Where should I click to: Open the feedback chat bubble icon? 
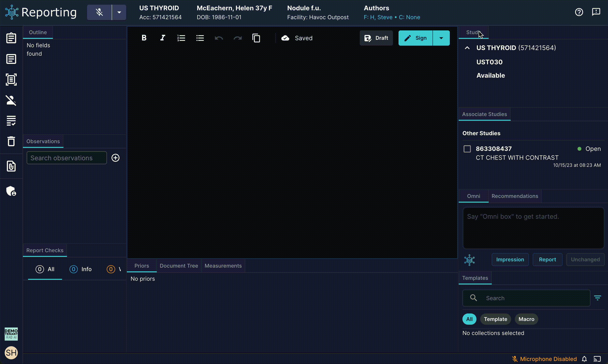coord(596,12)
